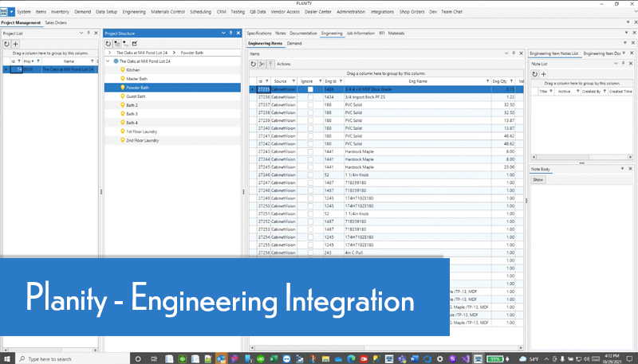Pin the Project Structure panel
The width and height of the screenshot is (638, 364).
tap(230, 33)
